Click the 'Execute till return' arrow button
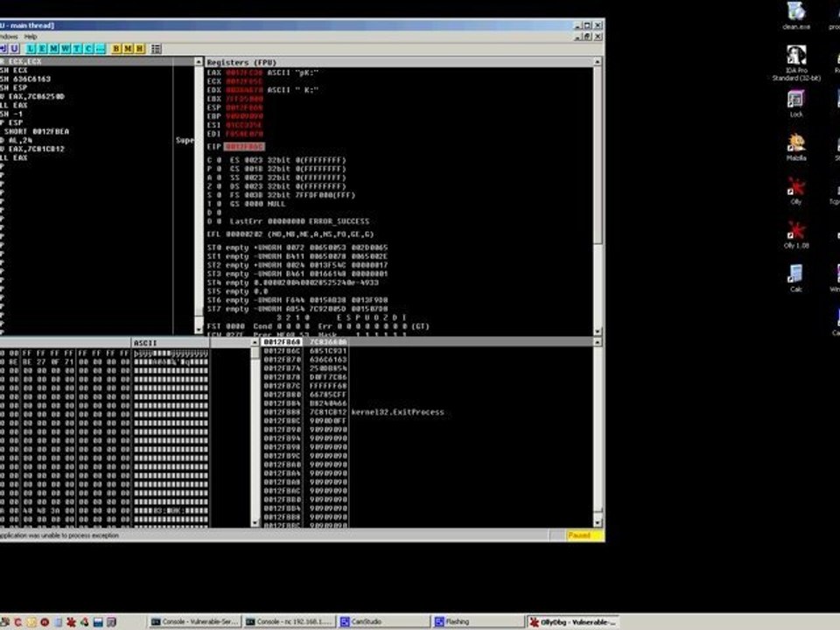Screen dimensions: 840x630 coord(3,49)
